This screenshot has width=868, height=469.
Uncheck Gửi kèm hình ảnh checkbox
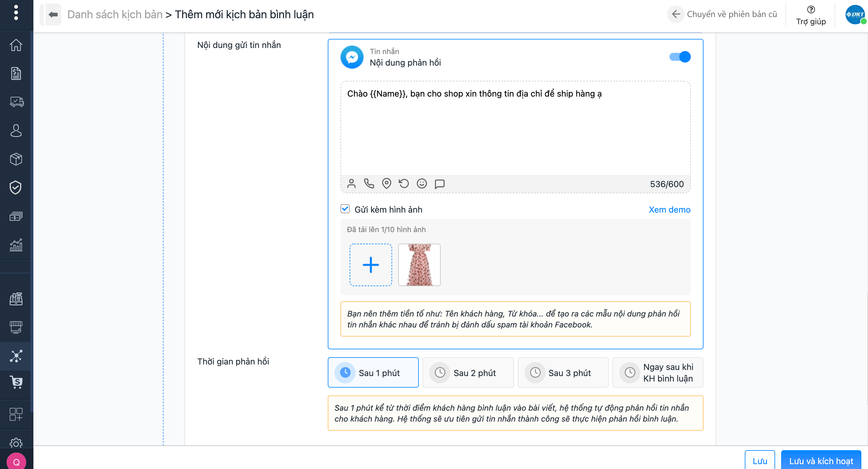coord(345,209)
